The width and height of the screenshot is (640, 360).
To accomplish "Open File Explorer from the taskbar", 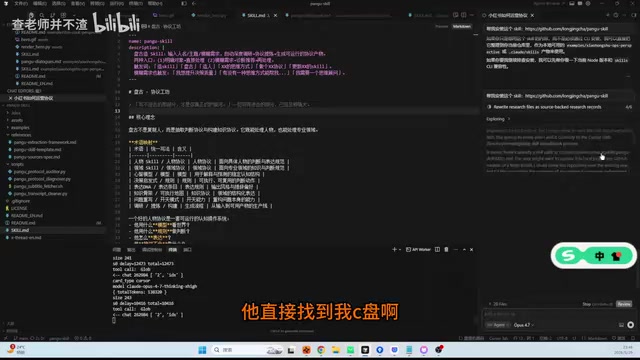I will (x=336, y=350).
